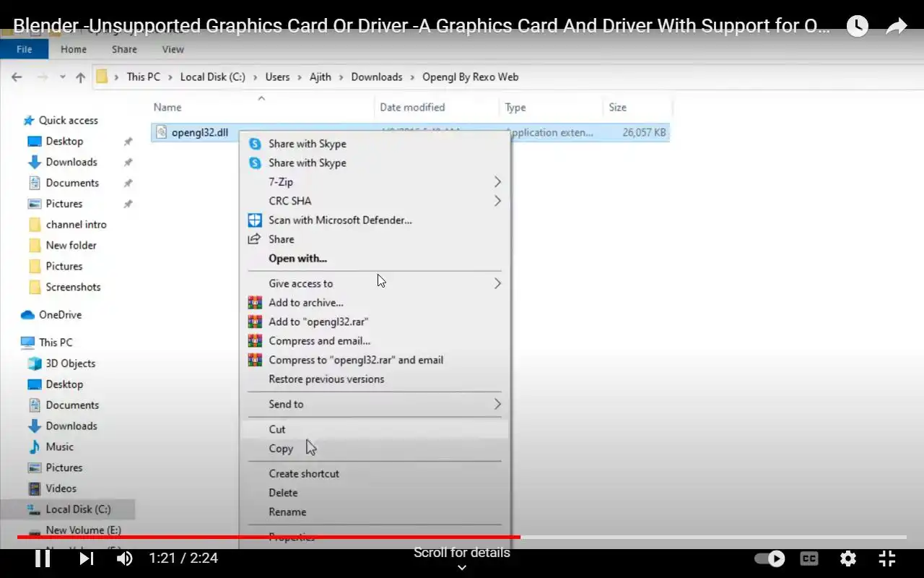
Task: Expand Scroll for details chevron
Action: 462,568
